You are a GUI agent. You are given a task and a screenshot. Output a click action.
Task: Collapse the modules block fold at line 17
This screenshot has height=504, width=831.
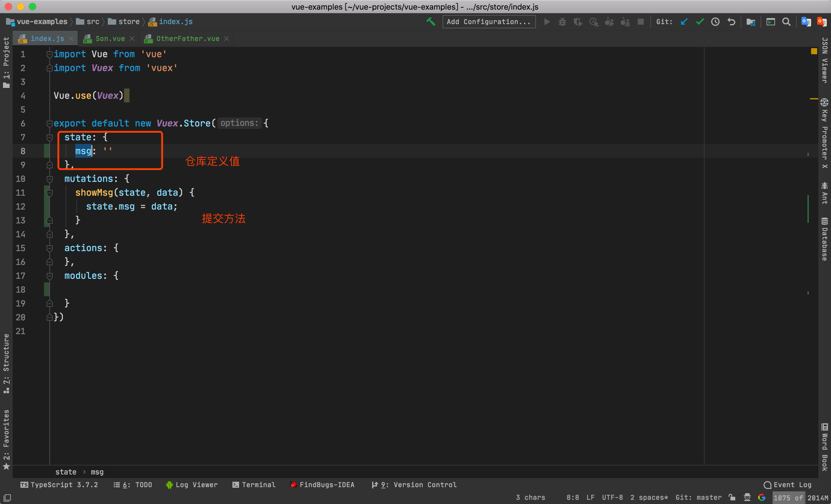(x=50, y=276)
